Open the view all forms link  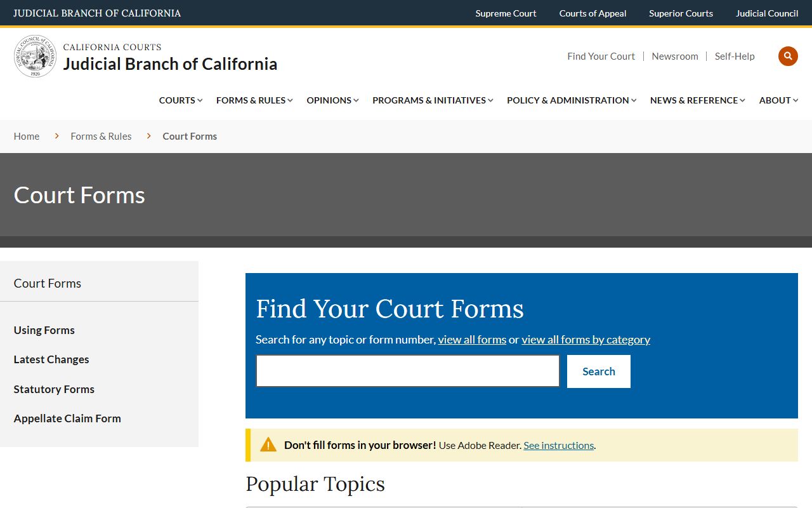tap(472, 340)
